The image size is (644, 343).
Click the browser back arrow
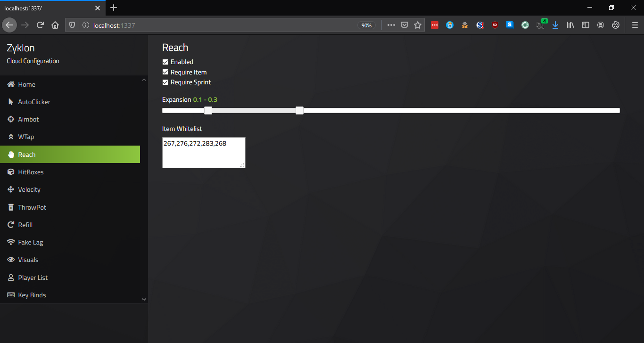point(9,25)
